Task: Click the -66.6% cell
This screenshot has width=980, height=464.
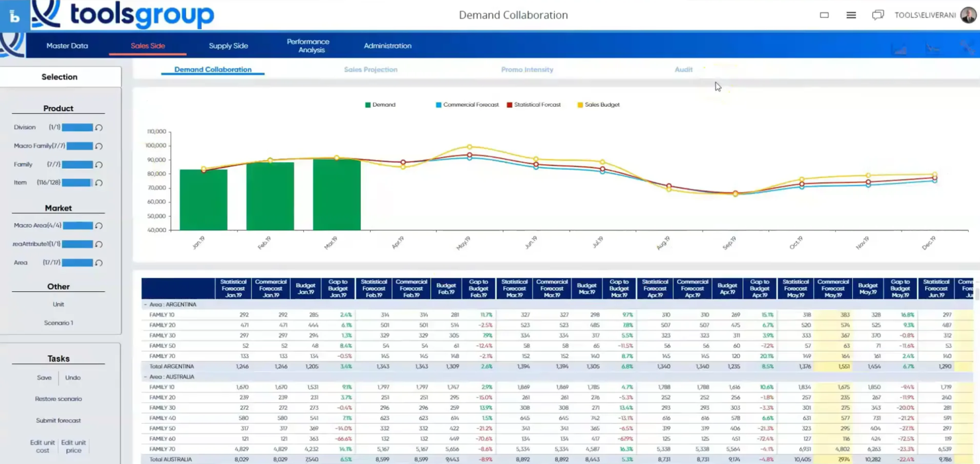Action: tap(343, 439)
